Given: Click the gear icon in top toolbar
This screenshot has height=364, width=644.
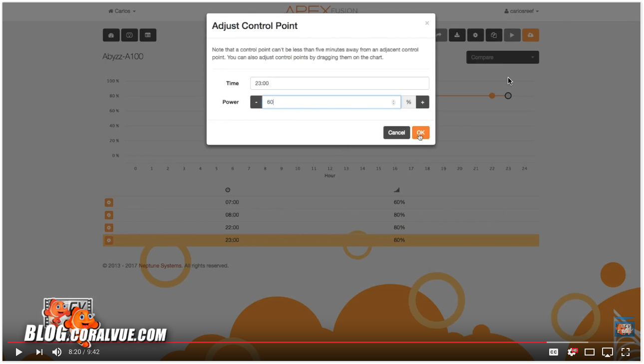Looking at the screenshot, I should pyautogui.click(x=475, y=35).
